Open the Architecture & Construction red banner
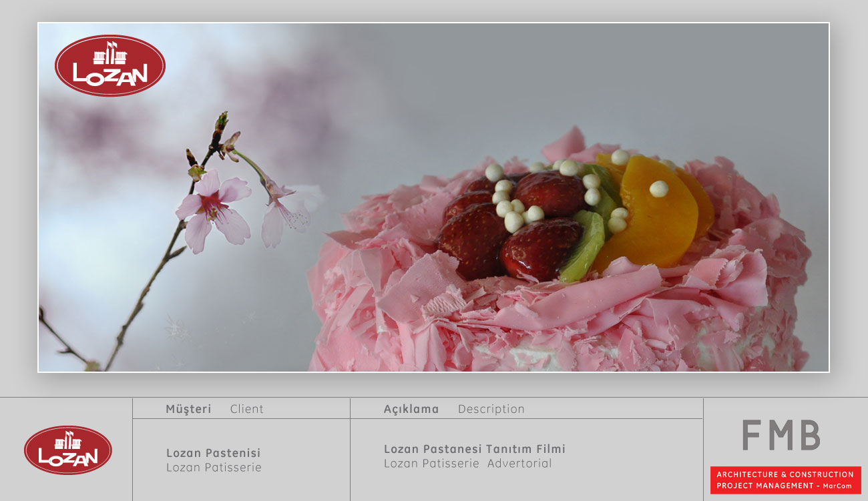 click(x=785, y=480)
